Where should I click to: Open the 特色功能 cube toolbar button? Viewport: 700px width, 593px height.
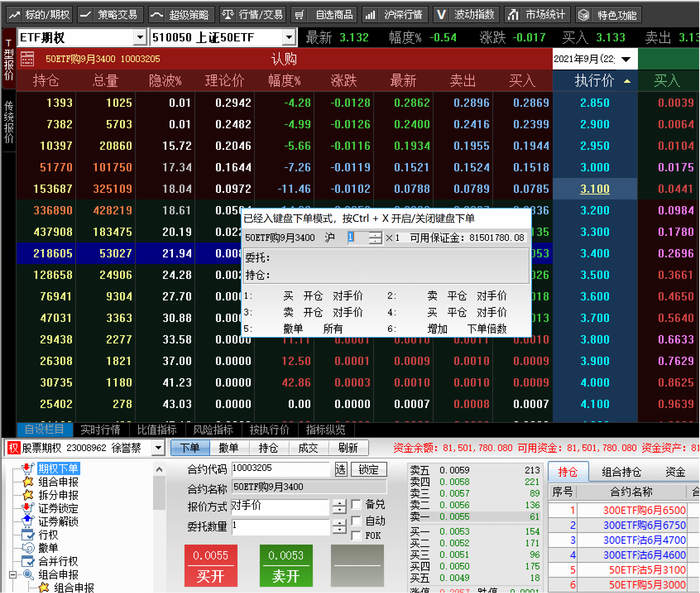[x=608, y=15]
